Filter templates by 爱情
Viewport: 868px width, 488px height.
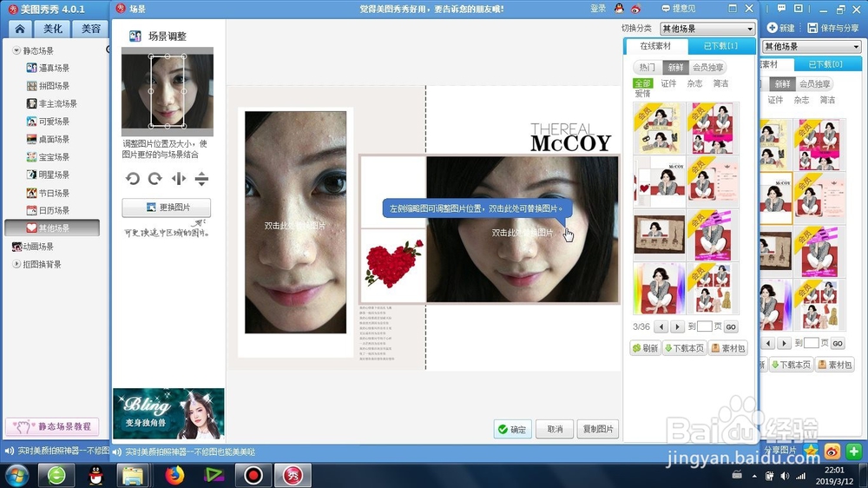(642, 94)
